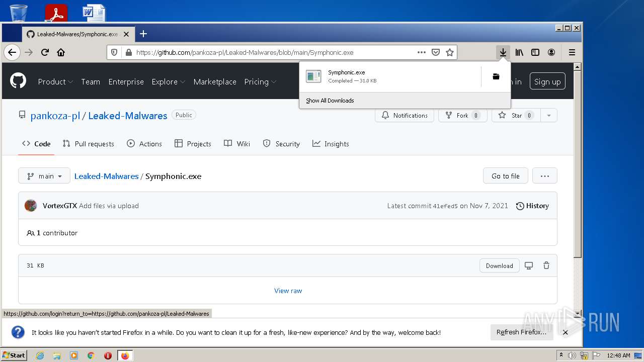644x362 pixels.
Task: Open the file options three-dot button
Action: [x=544, y=176]
